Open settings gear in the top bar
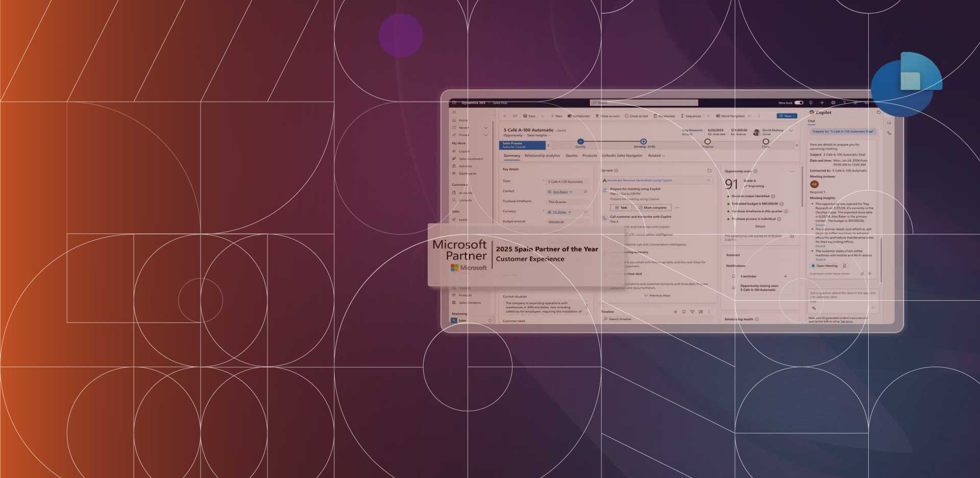980x478 pixels. click(x=833, y=103)
